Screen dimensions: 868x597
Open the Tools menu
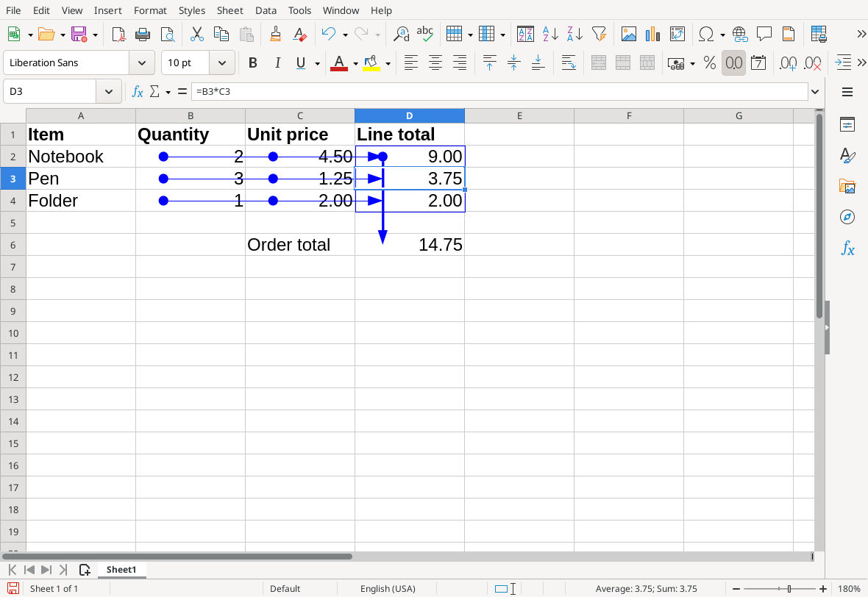pos(299,10)
